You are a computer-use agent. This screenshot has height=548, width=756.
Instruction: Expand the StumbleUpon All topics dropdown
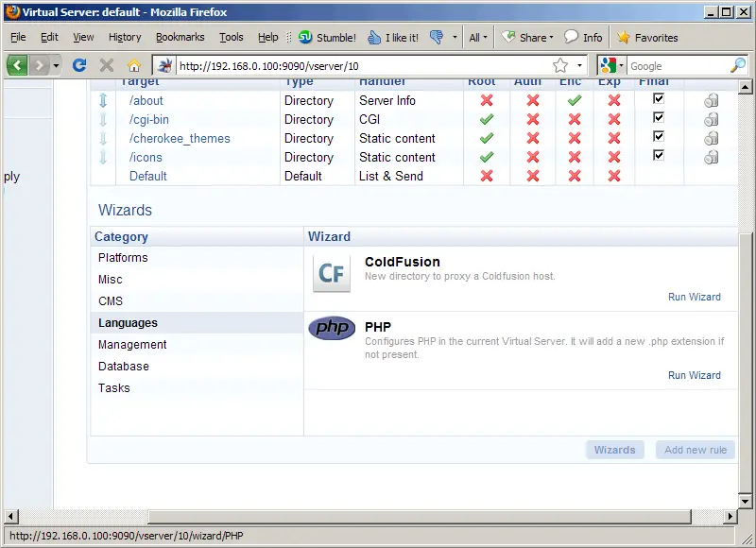point(478,38)
